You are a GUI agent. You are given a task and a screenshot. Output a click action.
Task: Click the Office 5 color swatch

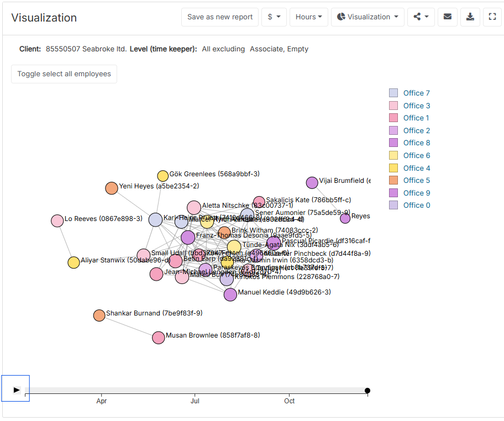tap(393, 180)
